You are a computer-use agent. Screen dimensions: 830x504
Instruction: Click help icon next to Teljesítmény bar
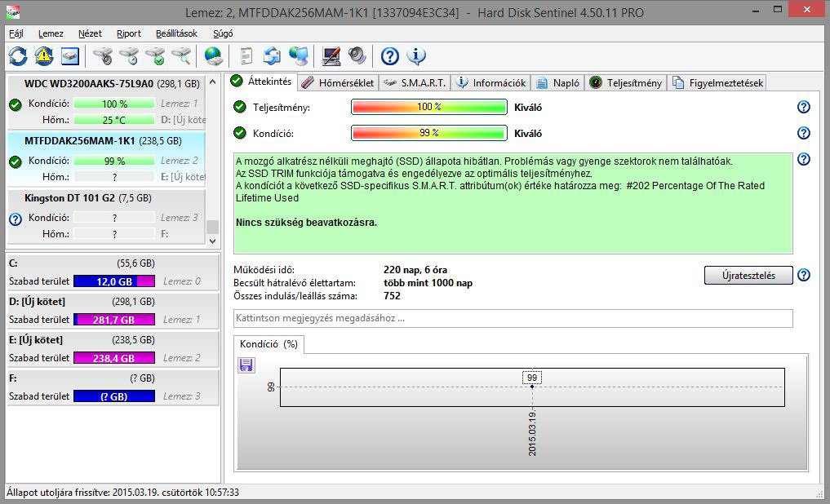[x=804, y=107]
